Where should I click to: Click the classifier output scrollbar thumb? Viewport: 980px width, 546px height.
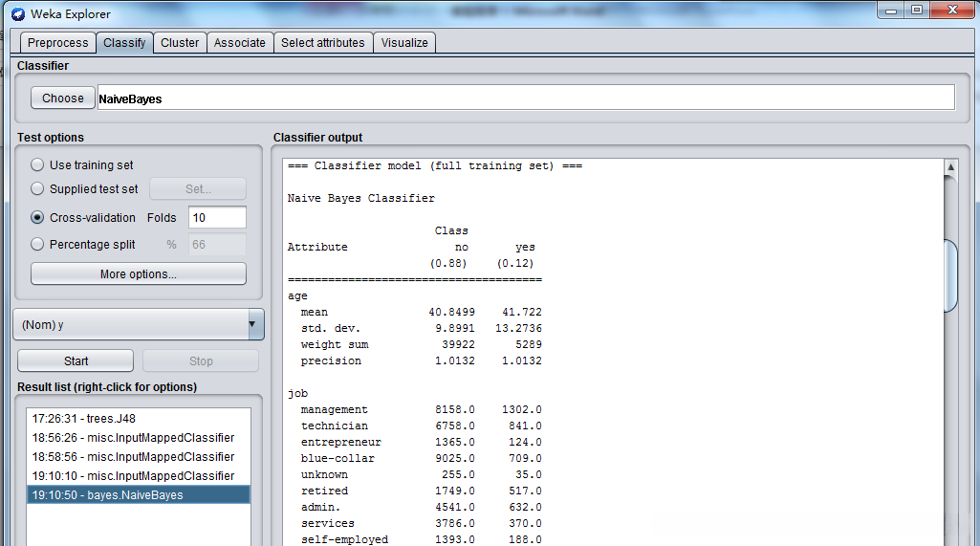950,275
